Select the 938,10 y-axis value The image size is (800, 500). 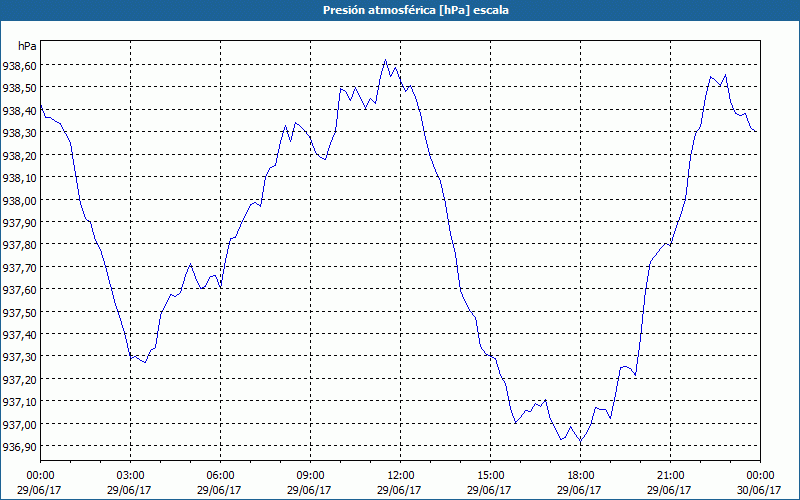19,178
